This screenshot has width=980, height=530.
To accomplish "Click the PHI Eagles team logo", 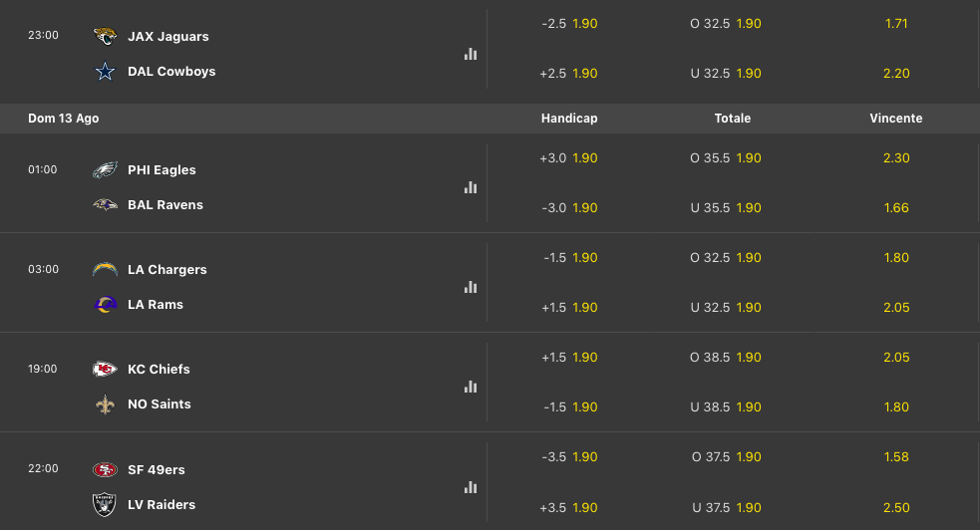I will (x=105, y=170).
